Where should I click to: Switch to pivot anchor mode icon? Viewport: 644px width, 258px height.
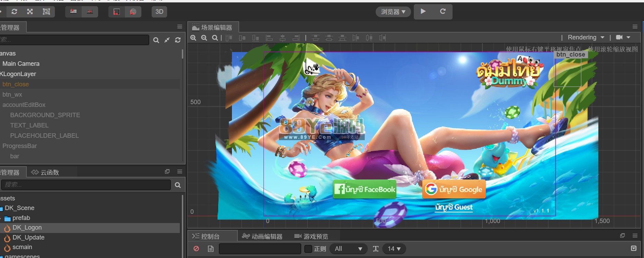[73, 12]
